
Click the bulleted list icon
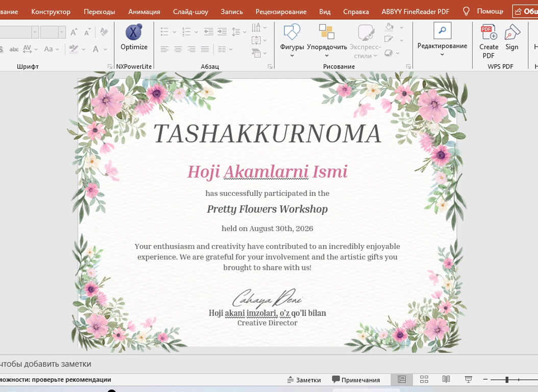point(164,32)
